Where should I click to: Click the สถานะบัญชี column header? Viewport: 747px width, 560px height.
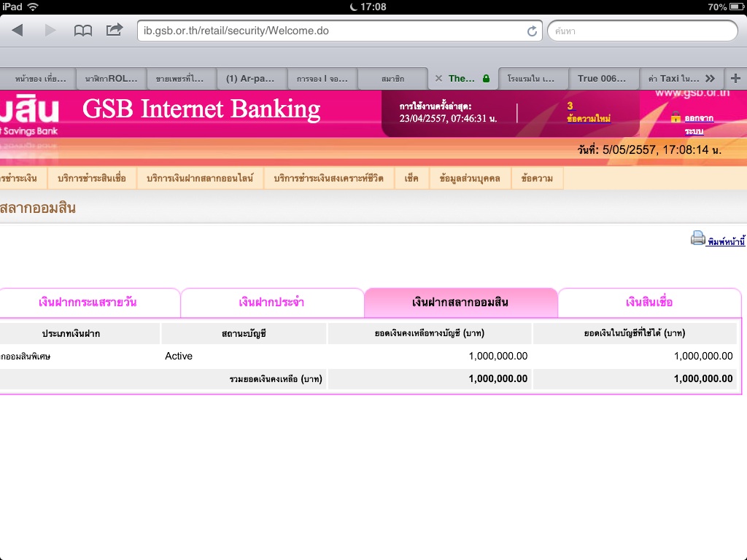tap(244, 333)
